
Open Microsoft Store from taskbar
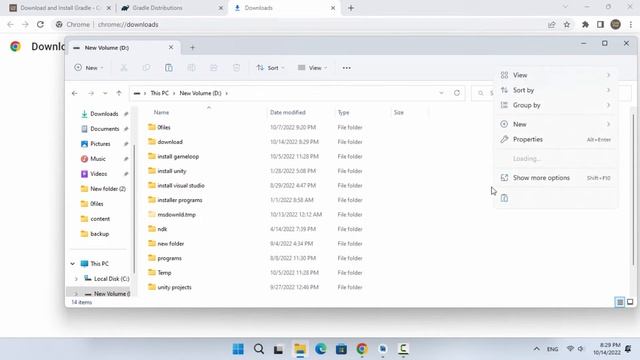pyautogui.click(x=341, y=349)
